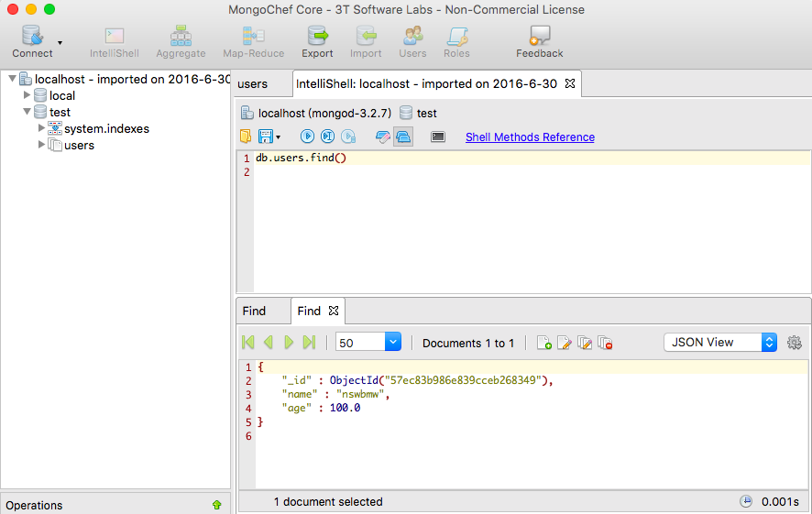Switch to the users tab

click(x=253, y=83)
